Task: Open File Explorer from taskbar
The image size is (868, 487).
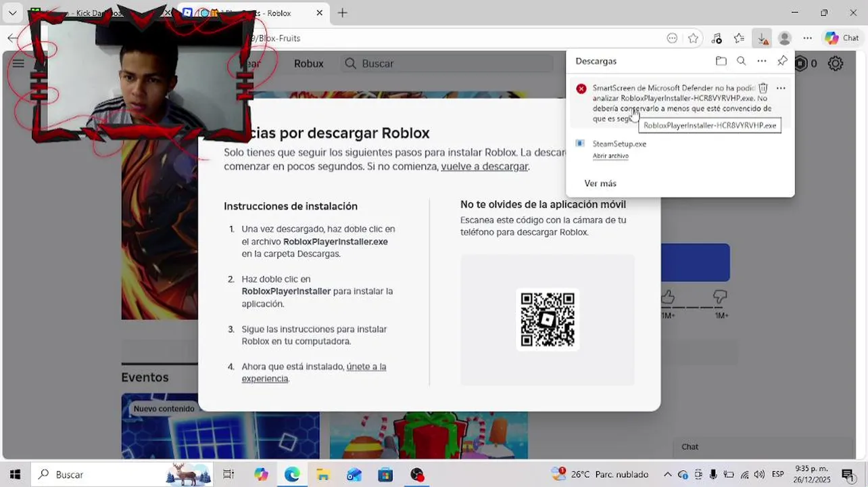Action: (323, 475)
